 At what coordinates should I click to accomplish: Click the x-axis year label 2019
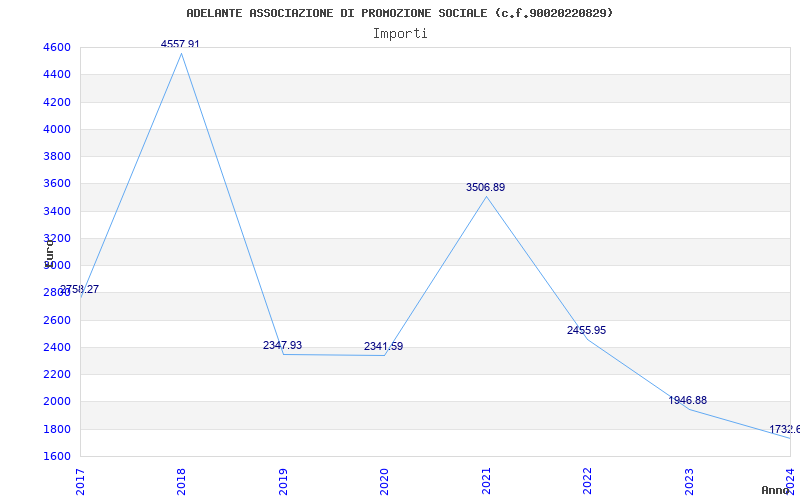[x=283, y=482]
